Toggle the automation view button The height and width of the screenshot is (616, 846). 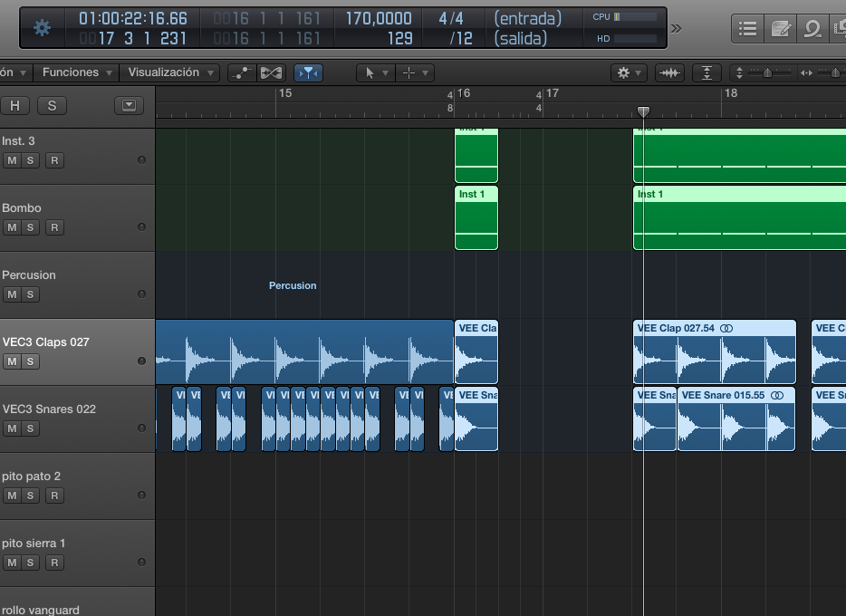coord(242,72)
